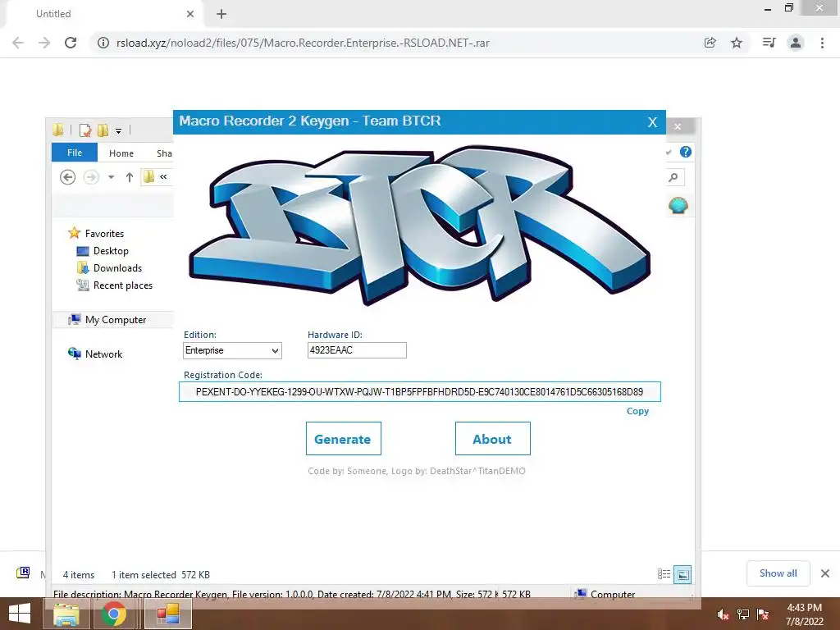Click the Chrome address bar URL
This screenshot has width=840, height=630.
[303, 43]
